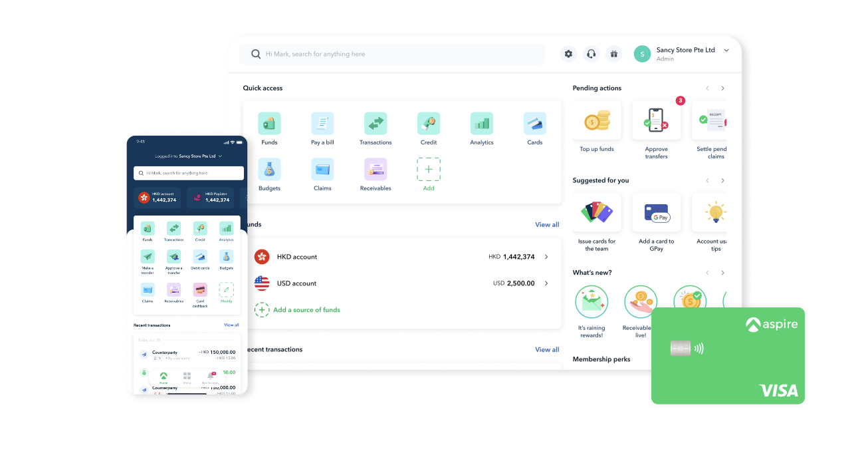This screenshot has height=467, width=868.
Task: Open Notifications tab in mobile app
Action: (210, 378)
